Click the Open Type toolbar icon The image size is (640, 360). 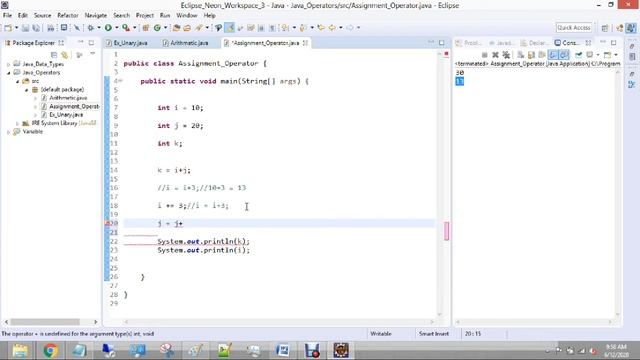click(x=176, y=28)
